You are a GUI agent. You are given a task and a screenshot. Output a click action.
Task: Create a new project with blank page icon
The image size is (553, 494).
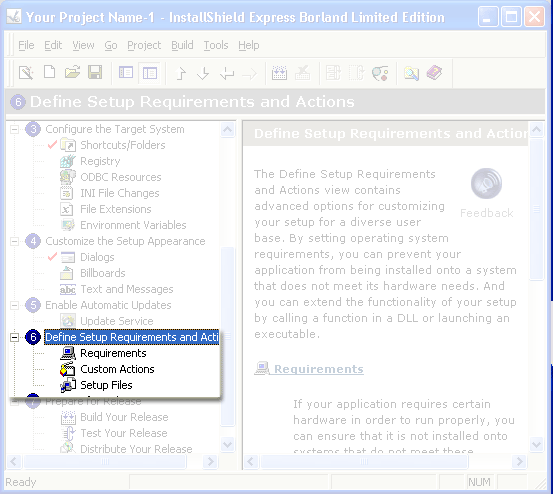pyautogui.click(x=49, y=72)
